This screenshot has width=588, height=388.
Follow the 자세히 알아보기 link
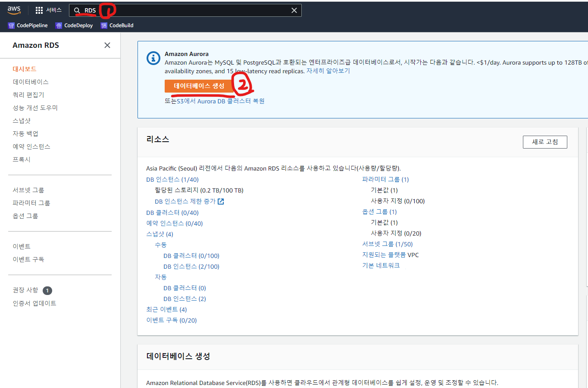click(x=328, y=71)
